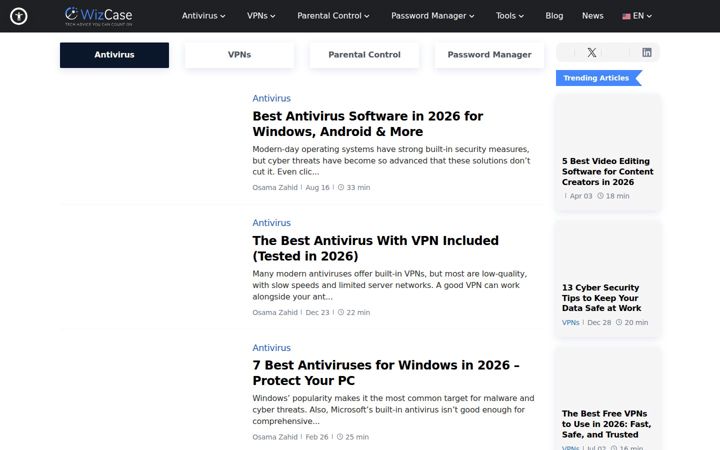Open 5 Best Video Editing Software trending article

[x=608, y=172]
